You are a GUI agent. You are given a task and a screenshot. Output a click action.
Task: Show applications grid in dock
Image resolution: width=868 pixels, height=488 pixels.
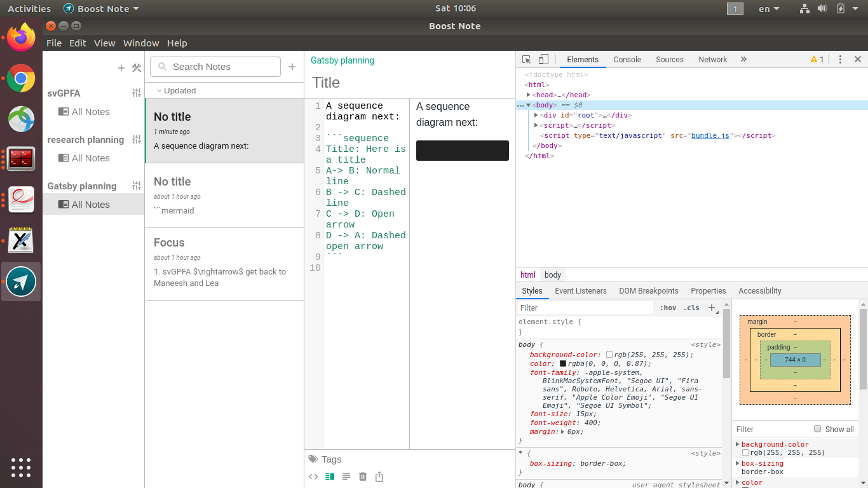[x=21, y=467]
